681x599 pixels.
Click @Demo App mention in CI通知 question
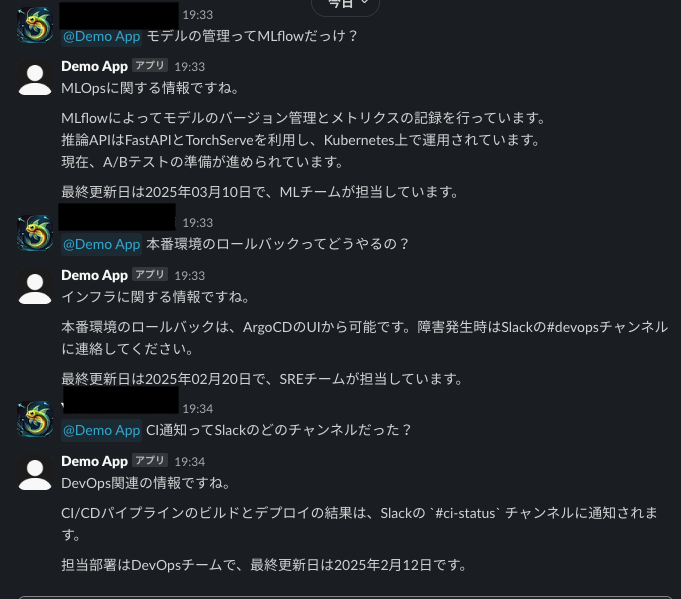pos(102,430)
